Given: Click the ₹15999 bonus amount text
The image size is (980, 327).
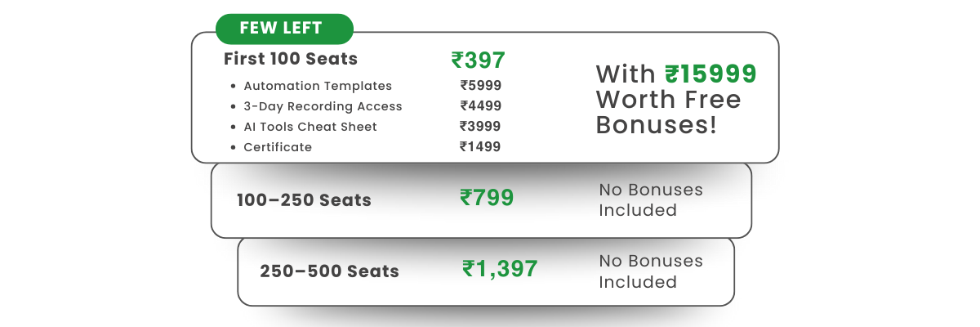Looking at the screenshot, I should click(710, 74).
